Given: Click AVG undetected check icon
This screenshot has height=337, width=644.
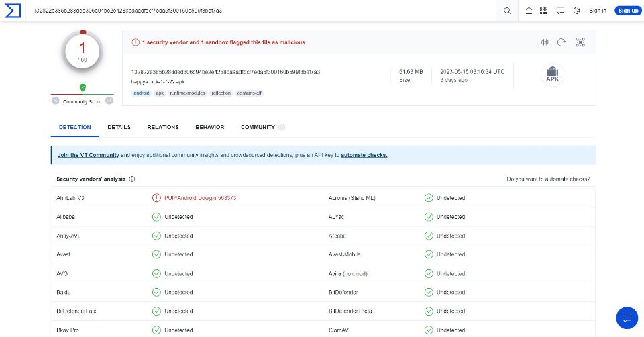Looking at the screenshot, I should (x=156, y=273).
